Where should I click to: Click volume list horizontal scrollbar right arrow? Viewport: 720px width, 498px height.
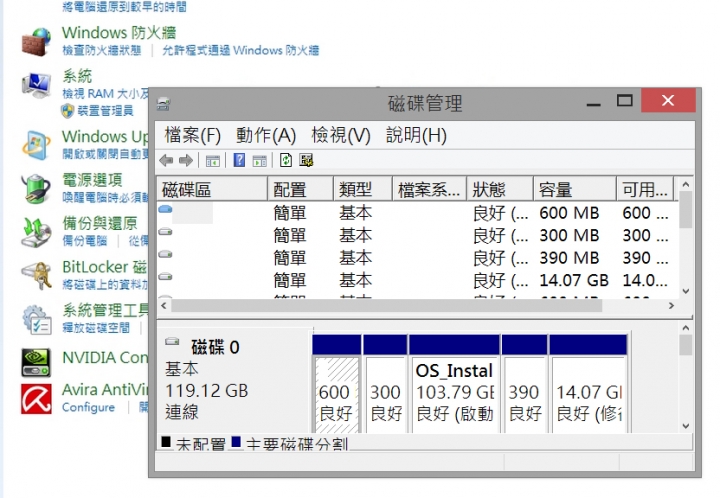tap(671, 305)
